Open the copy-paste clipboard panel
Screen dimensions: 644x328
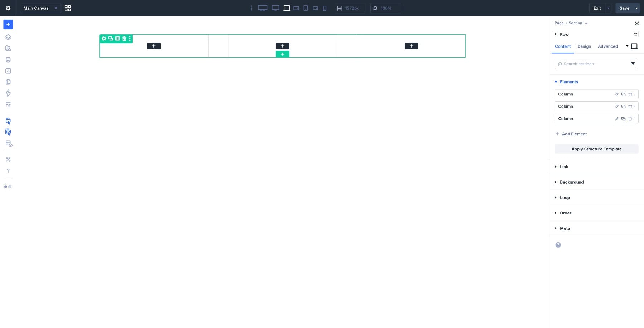8,82
